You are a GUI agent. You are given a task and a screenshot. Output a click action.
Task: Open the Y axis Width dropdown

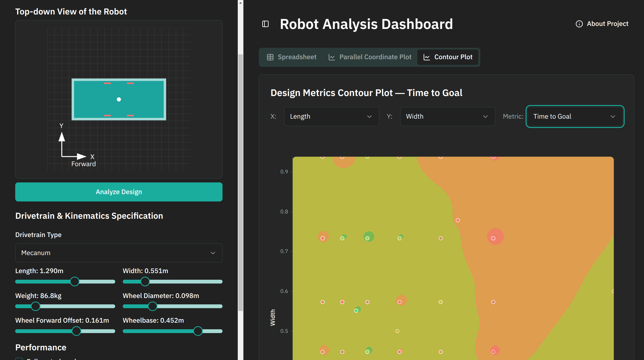click(x=448, y=116)
